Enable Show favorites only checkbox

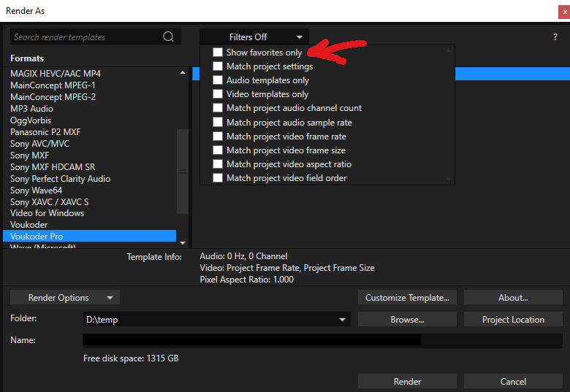(218, 53)
